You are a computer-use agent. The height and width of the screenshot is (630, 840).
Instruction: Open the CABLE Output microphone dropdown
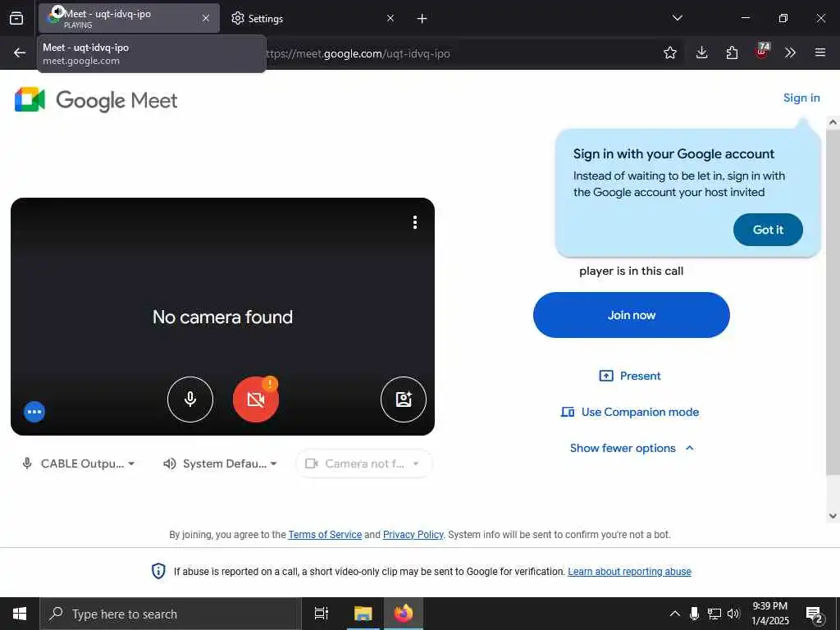(78, 464)
